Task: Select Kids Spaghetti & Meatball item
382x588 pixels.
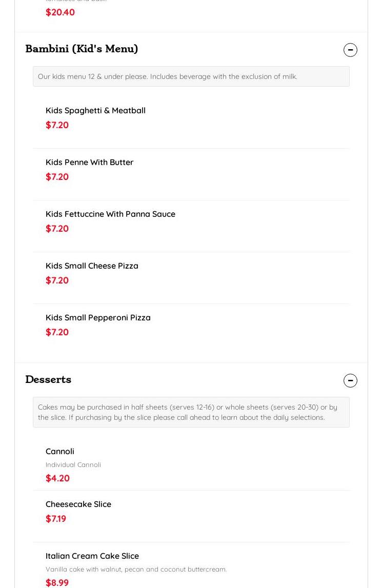Action: point(95,110)
